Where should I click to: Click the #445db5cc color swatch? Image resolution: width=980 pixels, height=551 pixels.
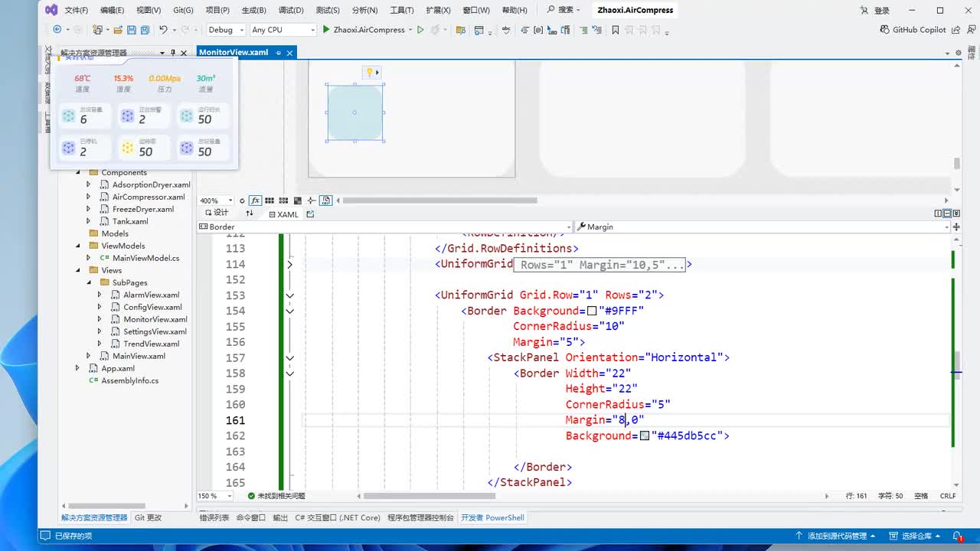[x=645, y=435]
